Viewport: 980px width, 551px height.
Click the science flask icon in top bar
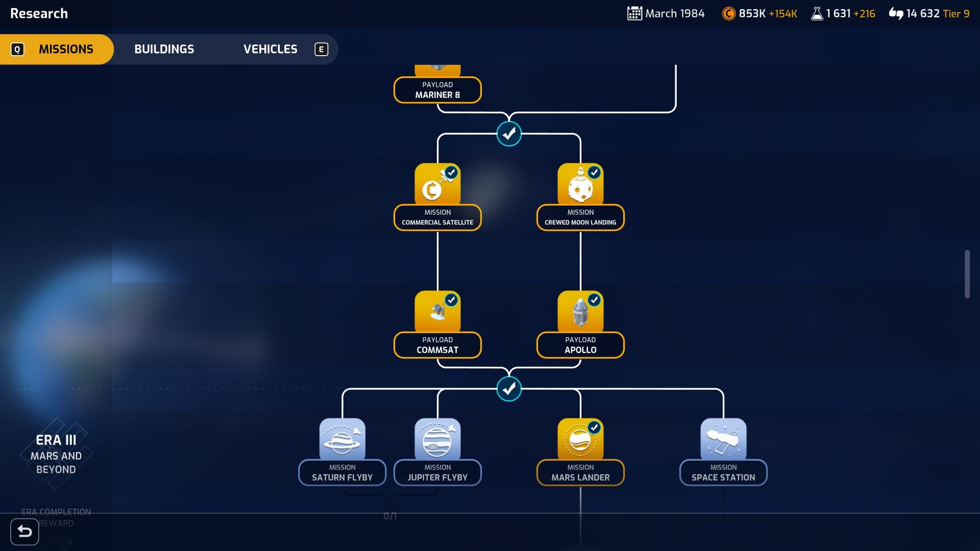pos(817,14)
